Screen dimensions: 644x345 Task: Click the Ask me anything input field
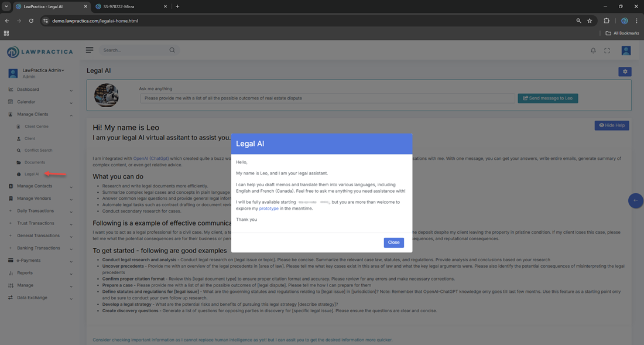pyautogui.click(x=327, y=98)
